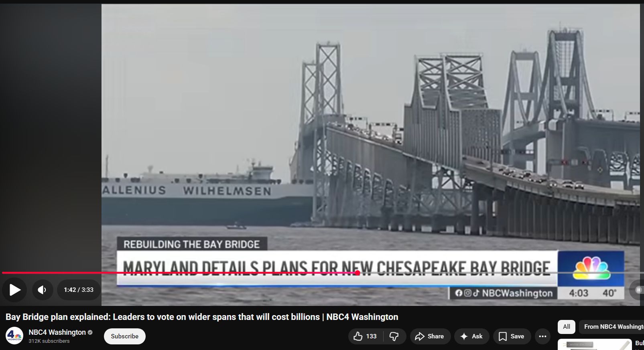This screenshot has width=644, height=350.
Task: Click the video frame to resume playback
Action: pos(370,136)
